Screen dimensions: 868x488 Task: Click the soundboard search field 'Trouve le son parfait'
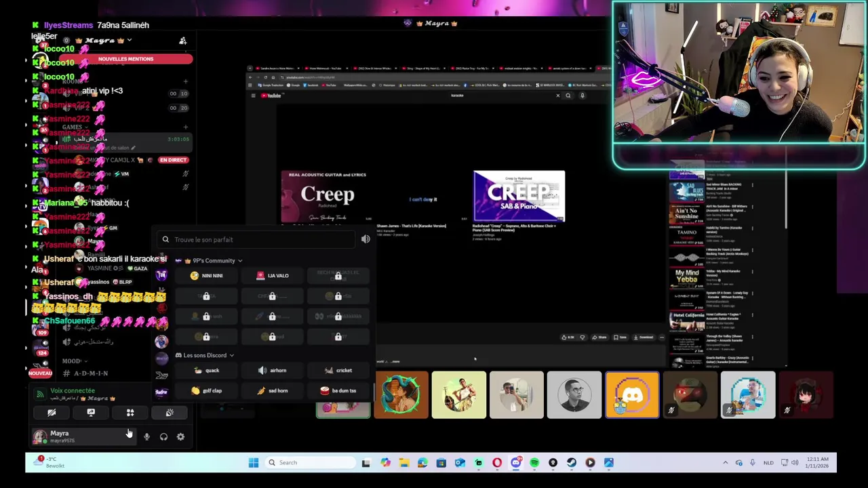(x=256, y=239)
